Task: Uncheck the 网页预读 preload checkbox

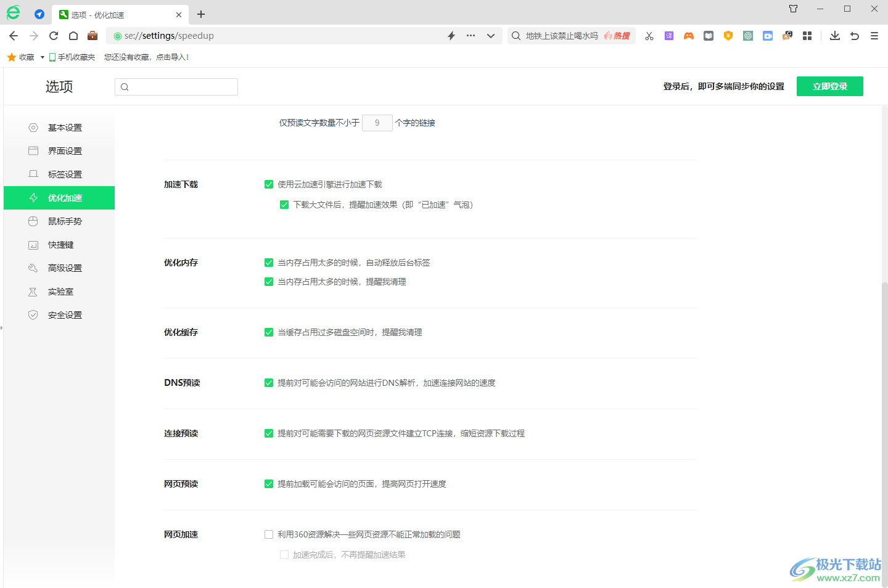Action: coord(269,484)
